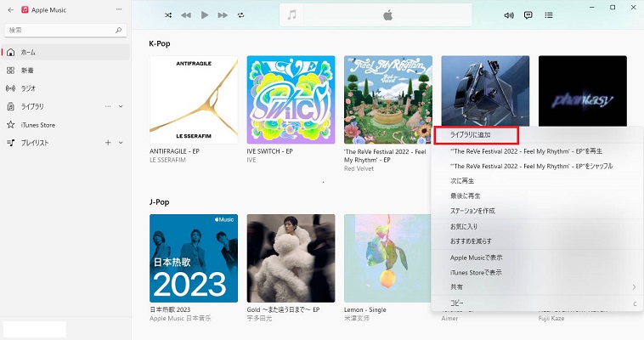Click the 宇多田光 artist link
The width and height of the screenshot is (644, 340).
click(x=259, y=318)
